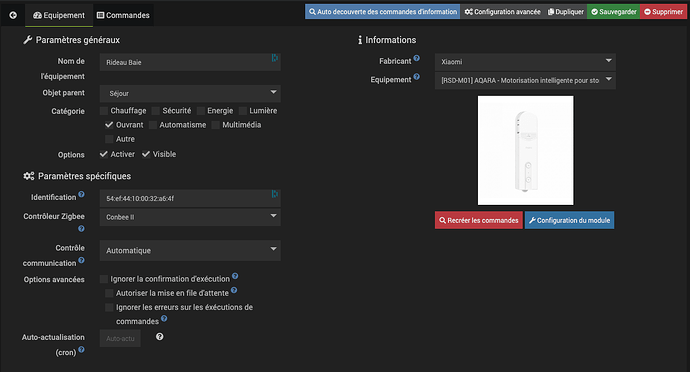This screenshot has height=372, width=690.
Task: Toggle the Sécurité category checkbox
Action: (x=156, y=111)
